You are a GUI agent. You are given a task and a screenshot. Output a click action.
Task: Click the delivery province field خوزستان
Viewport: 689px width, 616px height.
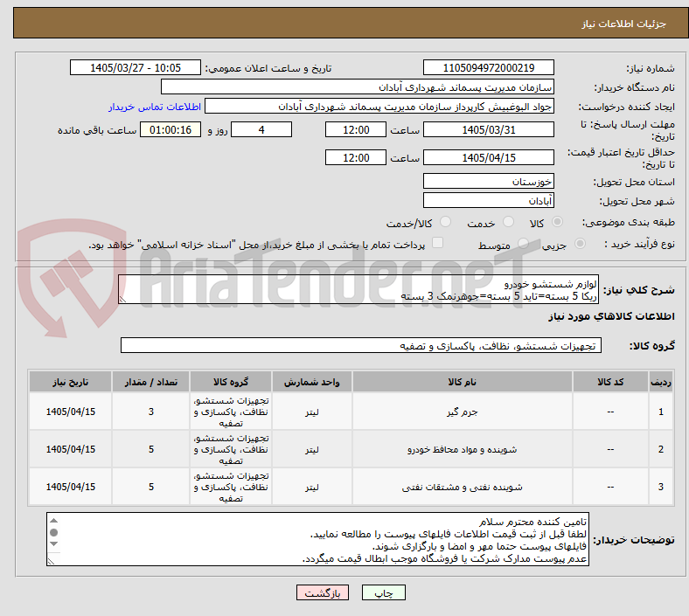(x=488, y=181)
